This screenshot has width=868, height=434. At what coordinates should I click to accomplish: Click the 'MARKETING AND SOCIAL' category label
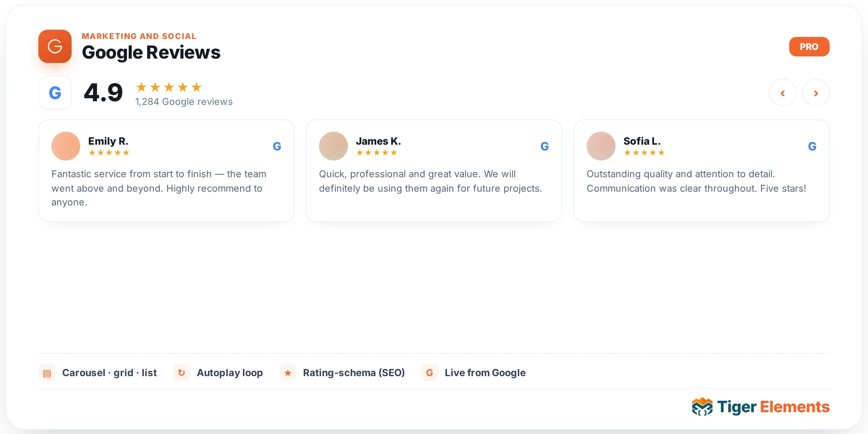click(x=139, y=36)
